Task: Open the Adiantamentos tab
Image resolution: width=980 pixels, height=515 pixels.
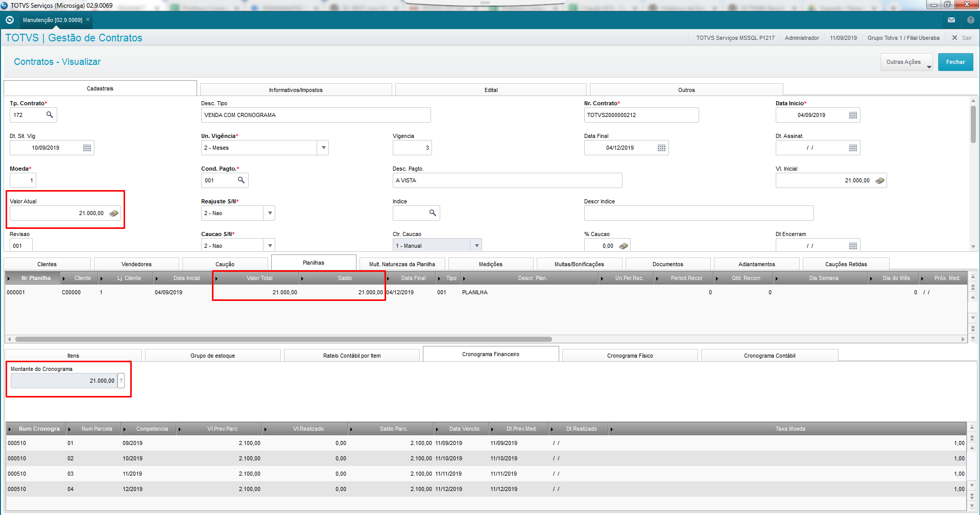Action: [x=756, y=264]
